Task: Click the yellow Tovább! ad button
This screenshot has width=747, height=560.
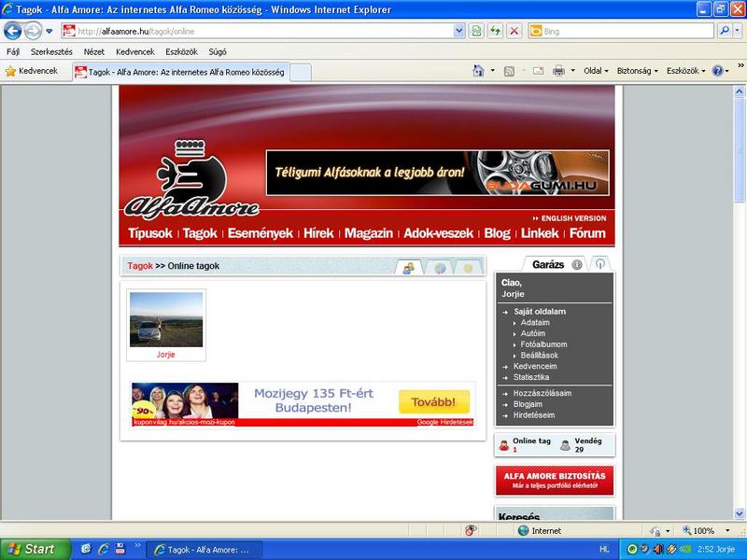Action: 434,402
